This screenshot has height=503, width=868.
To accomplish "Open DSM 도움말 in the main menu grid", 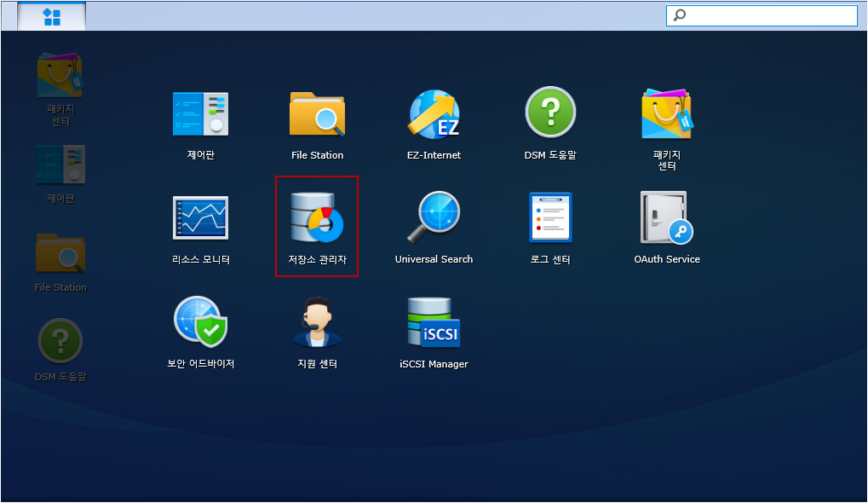I will 550,124.
